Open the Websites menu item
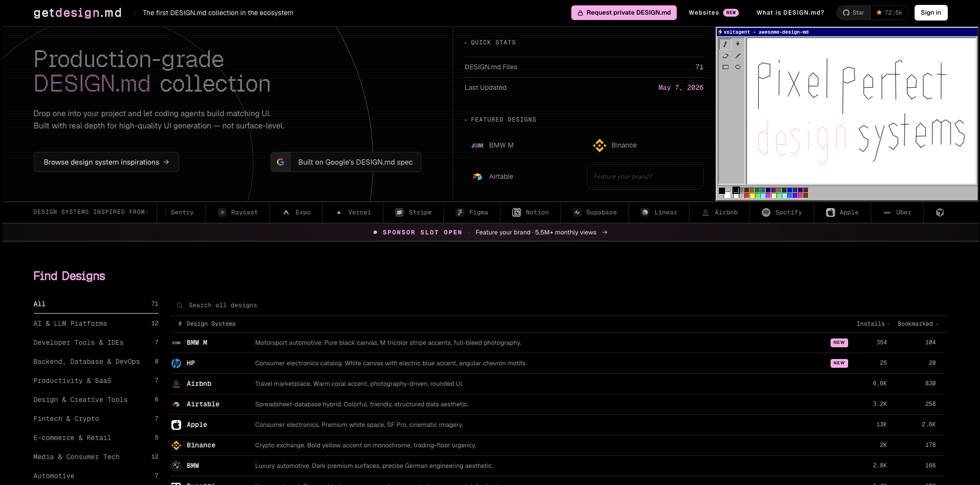Viewport: 980px width, 485px height. tap(713, 13)
